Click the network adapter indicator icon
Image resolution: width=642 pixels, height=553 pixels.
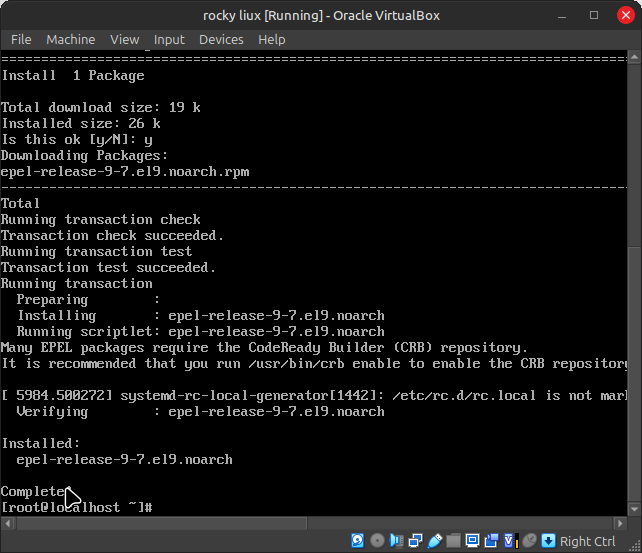(415, 541)
